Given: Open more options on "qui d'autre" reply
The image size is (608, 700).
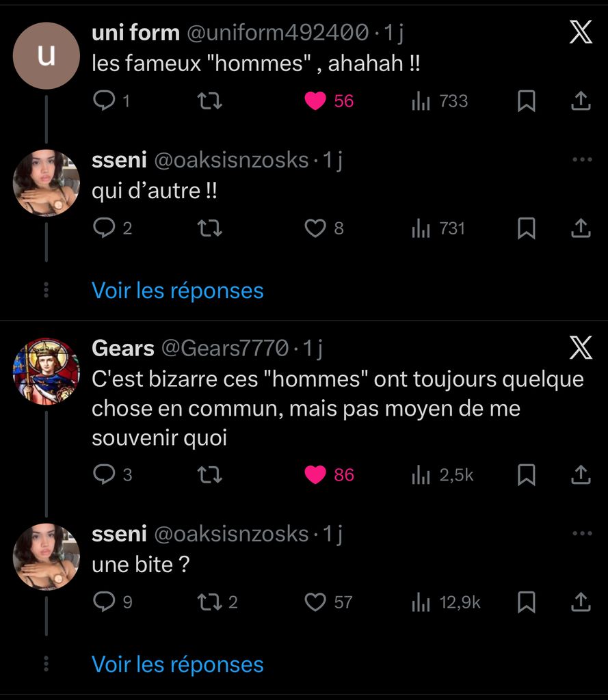Looking at the screenshot, I should [581, 160].
